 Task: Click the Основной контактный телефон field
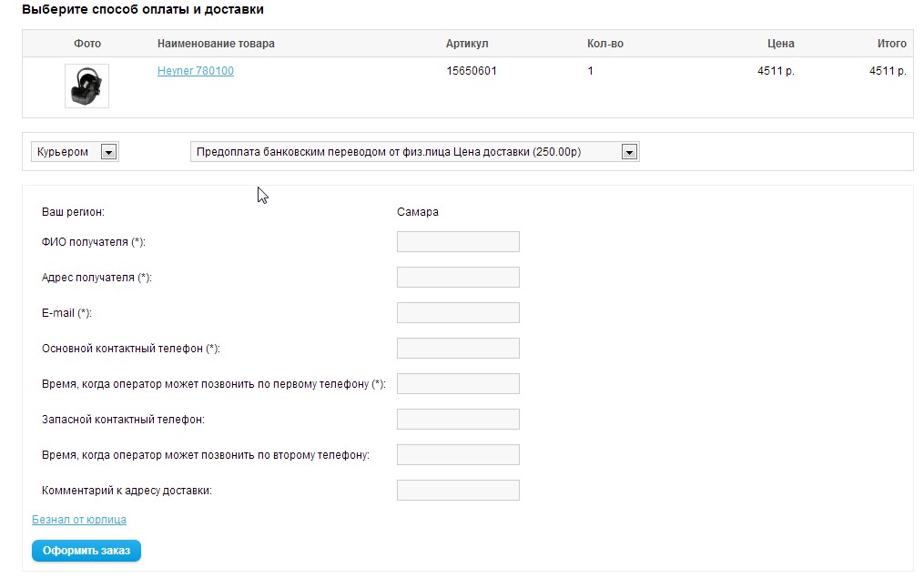[x=458, y=348]
